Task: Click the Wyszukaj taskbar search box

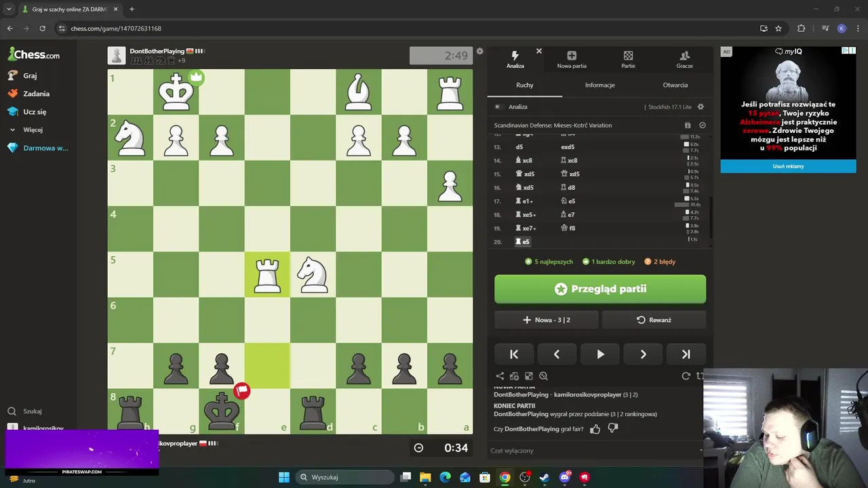Action: point(344,477)
